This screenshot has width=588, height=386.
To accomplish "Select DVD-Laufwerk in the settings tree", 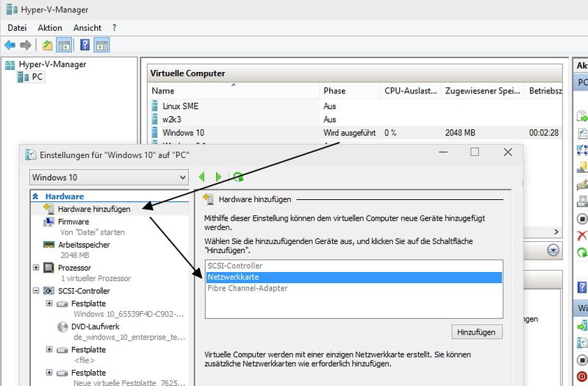I will point(96,326).
